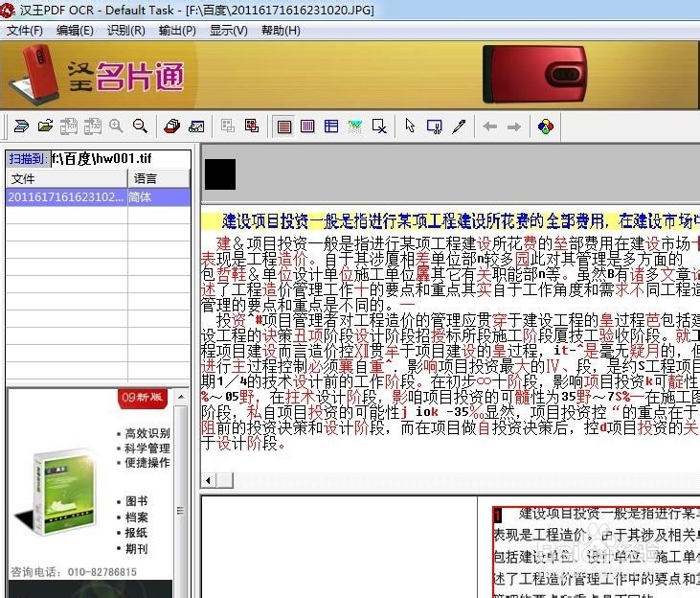
Task: Click the colored circles icon
Action: pos(546,126)
